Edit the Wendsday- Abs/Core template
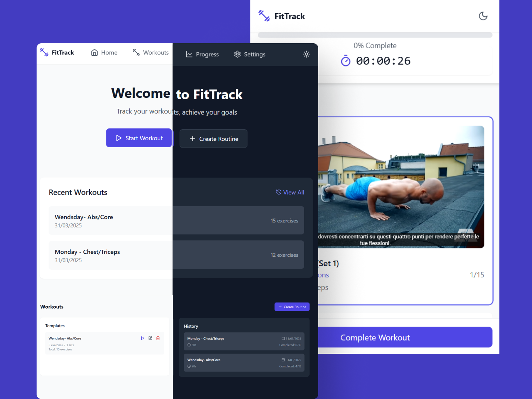The image size is (532, 399). [150, 338]
